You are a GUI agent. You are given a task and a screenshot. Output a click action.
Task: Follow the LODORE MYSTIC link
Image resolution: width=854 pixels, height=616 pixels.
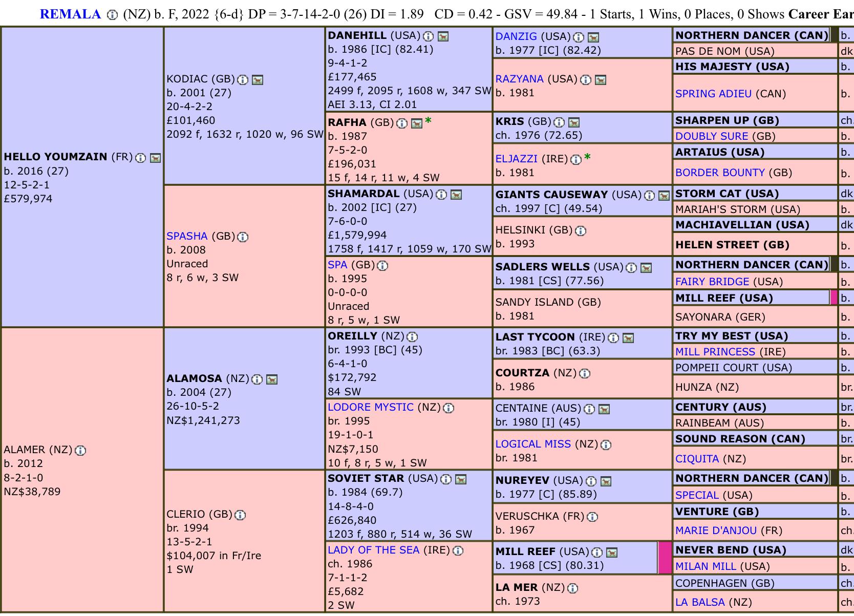click(x=371, y=407)
